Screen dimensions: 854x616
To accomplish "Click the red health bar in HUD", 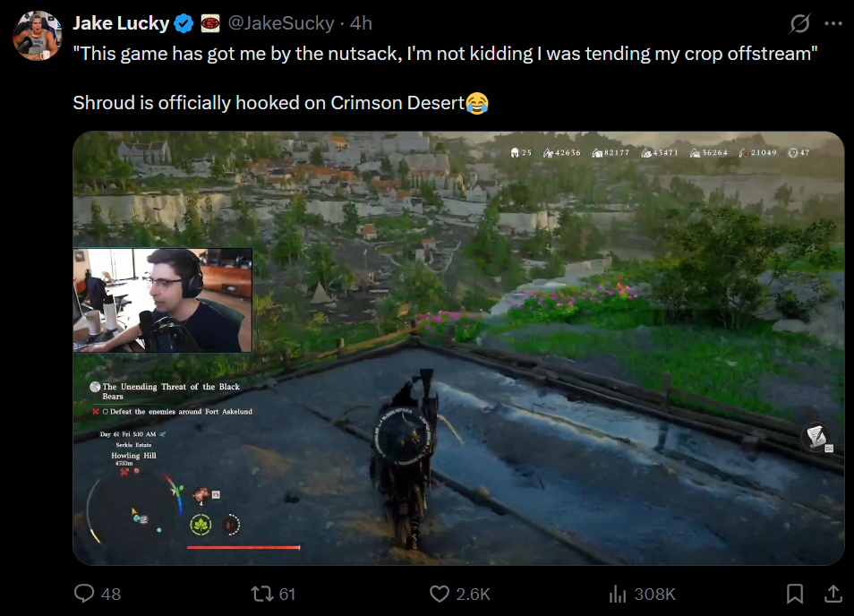I will click(x=243, y=547).
